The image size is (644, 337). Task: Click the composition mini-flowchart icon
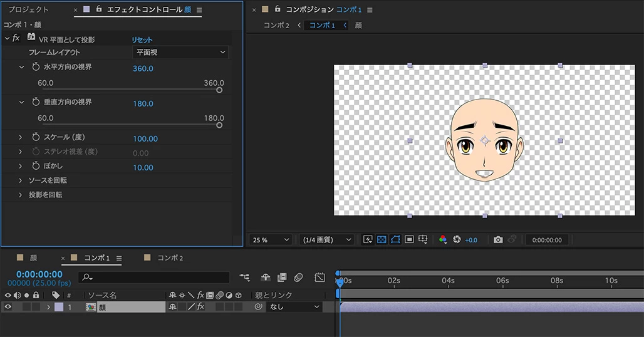[244, 277]
